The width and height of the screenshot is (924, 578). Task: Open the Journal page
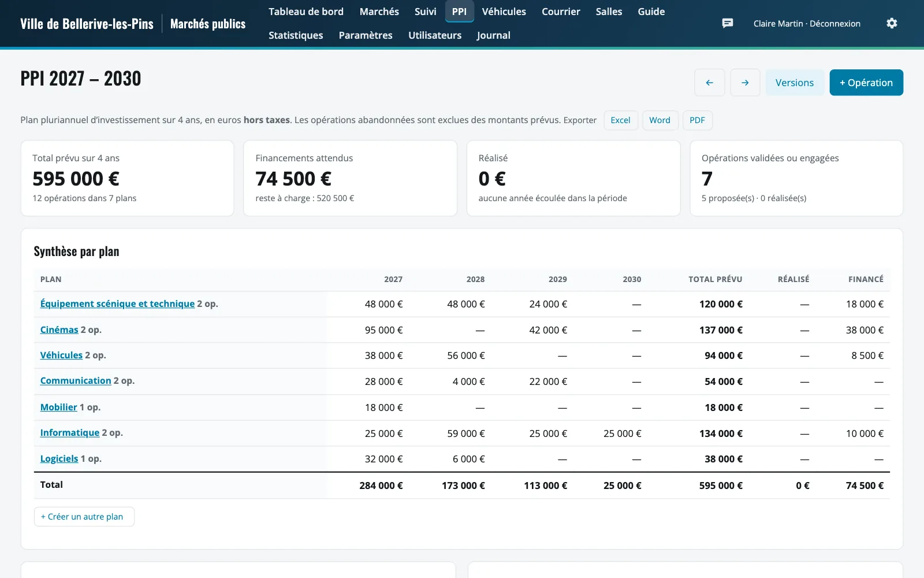click(x=493, y=35)
